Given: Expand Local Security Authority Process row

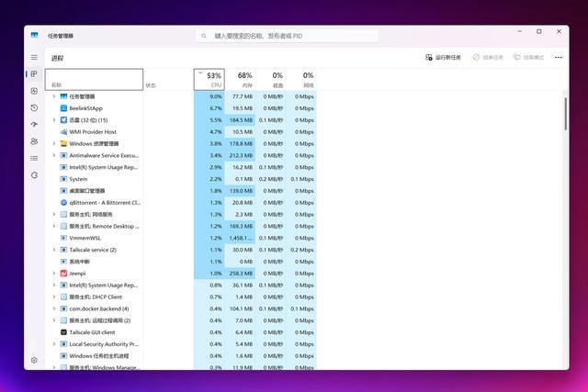Looking at the screenshot, I should point(54,343).
